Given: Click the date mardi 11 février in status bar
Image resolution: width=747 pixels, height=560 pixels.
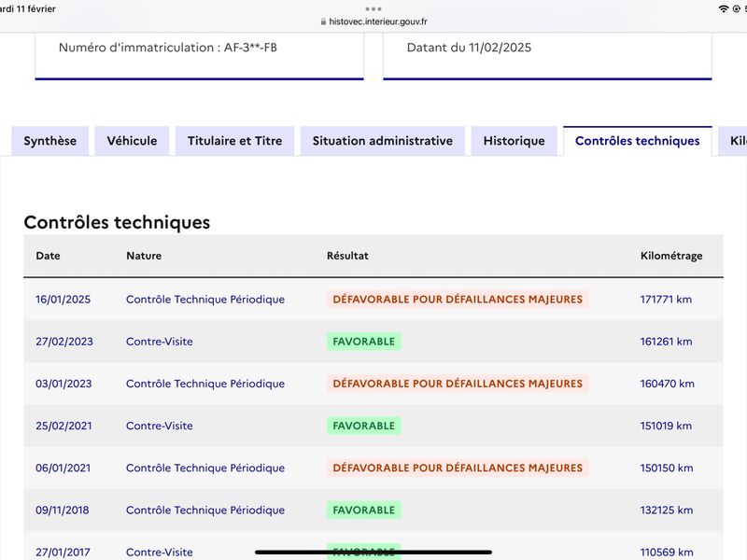Looking at the screenshot, I should pos(28,8).
